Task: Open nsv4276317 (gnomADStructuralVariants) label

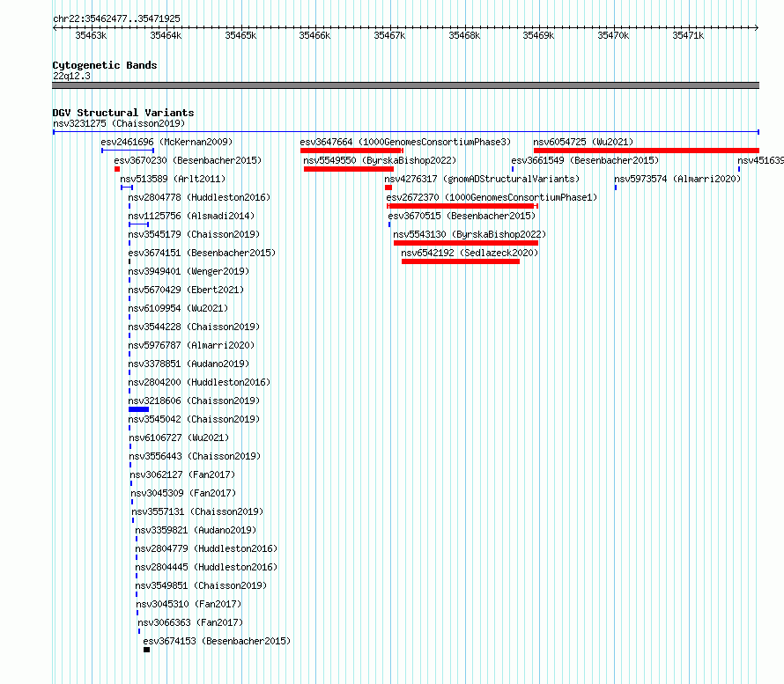Action: click(482, 179)
